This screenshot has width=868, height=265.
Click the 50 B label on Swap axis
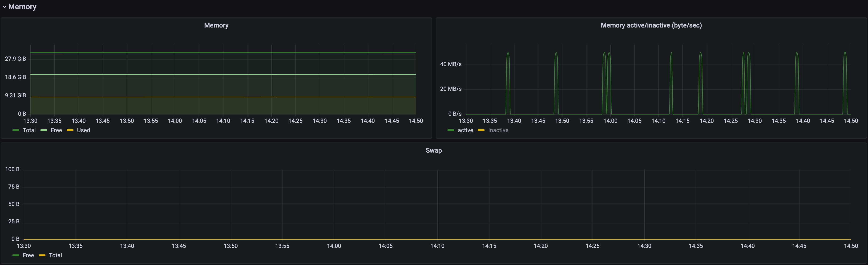tap(14, 204)
